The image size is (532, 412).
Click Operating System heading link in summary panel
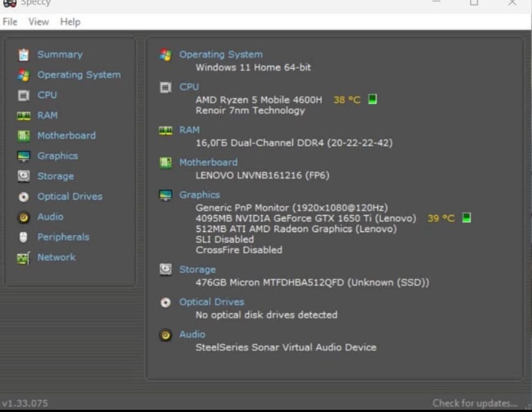click(221, 55)
